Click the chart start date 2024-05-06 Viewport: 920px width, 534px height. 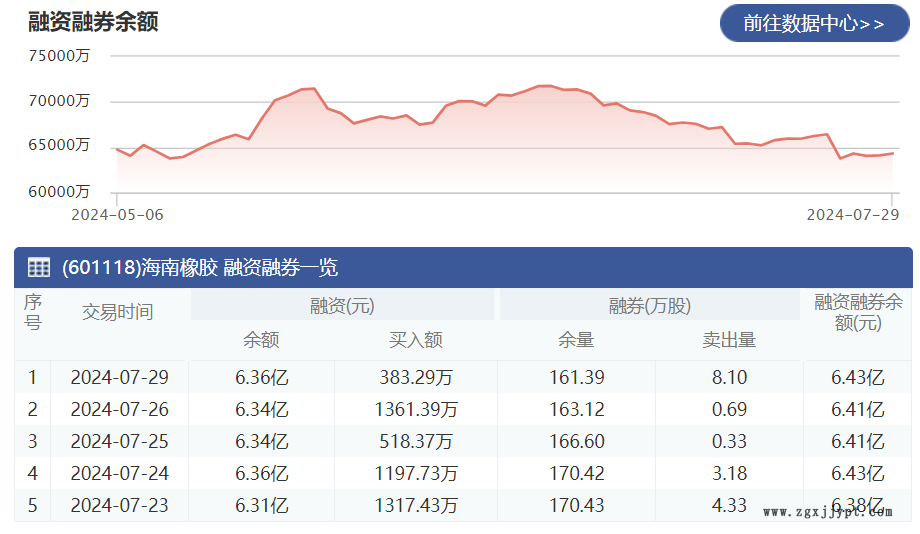point(117,215)
